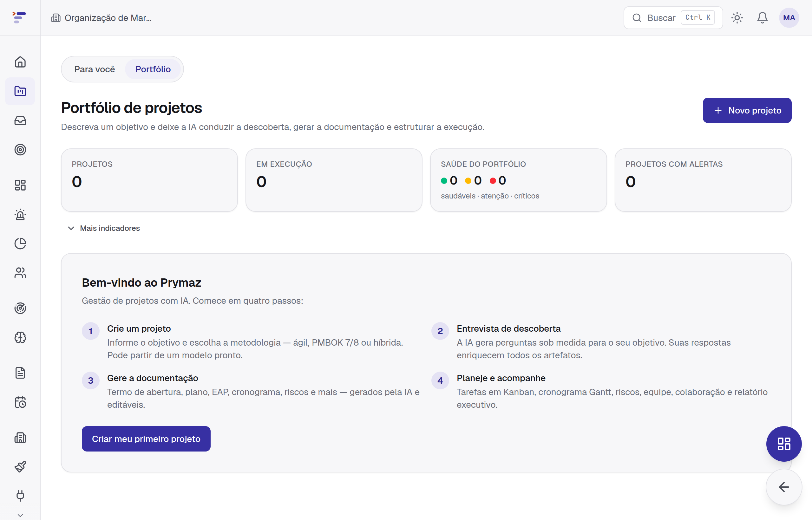Select the Portfólio tab
Screen dimensions: 812x520
click(153, 69)
